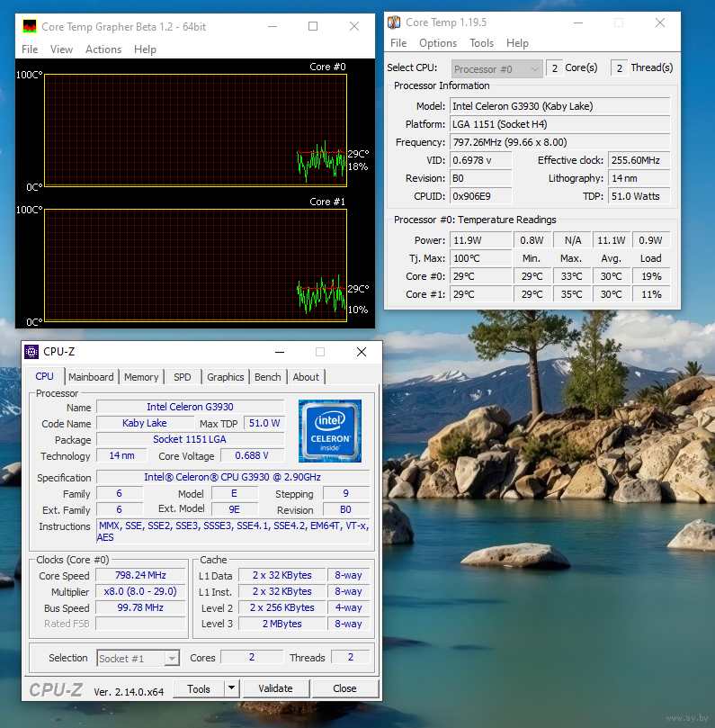
Task: Open the Options menu in Core Temp
Action: tap(438, 43)
